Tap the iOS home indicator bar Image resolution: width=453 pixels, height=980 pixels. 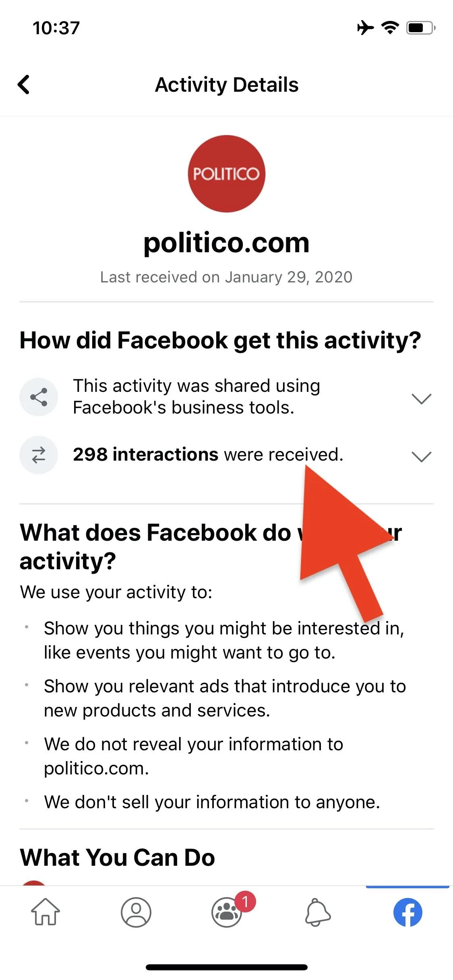(227, 967)
